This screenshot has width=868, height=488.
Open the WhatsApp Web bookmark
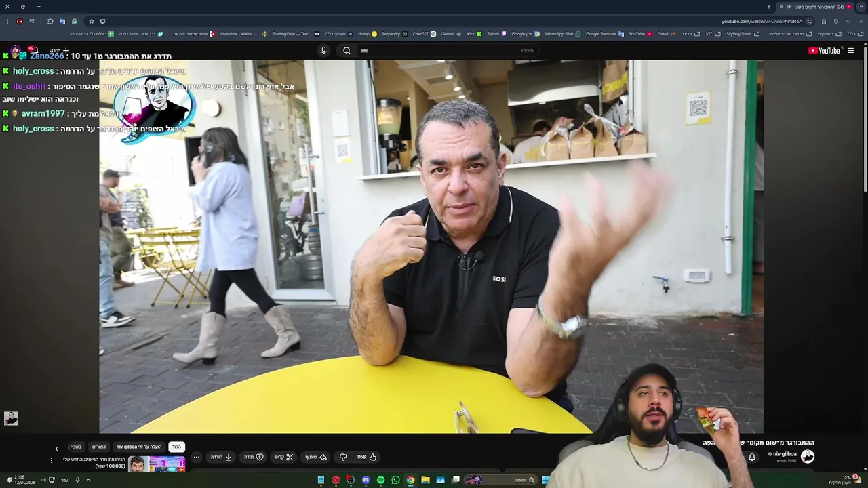[563, 34]
